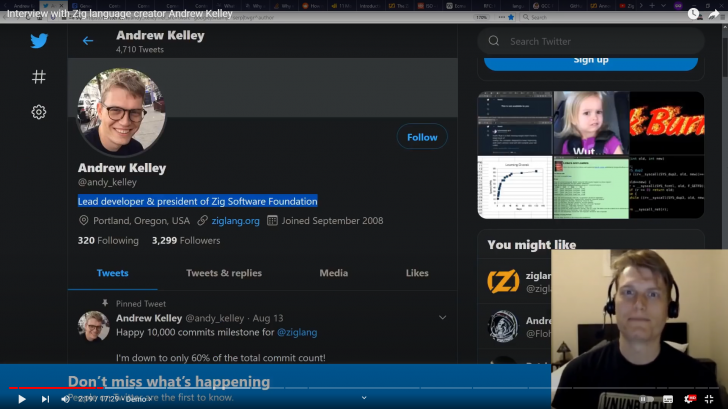Open the green text media thumbnail
This screenshot has height=409, width=728.
(591, 187)
